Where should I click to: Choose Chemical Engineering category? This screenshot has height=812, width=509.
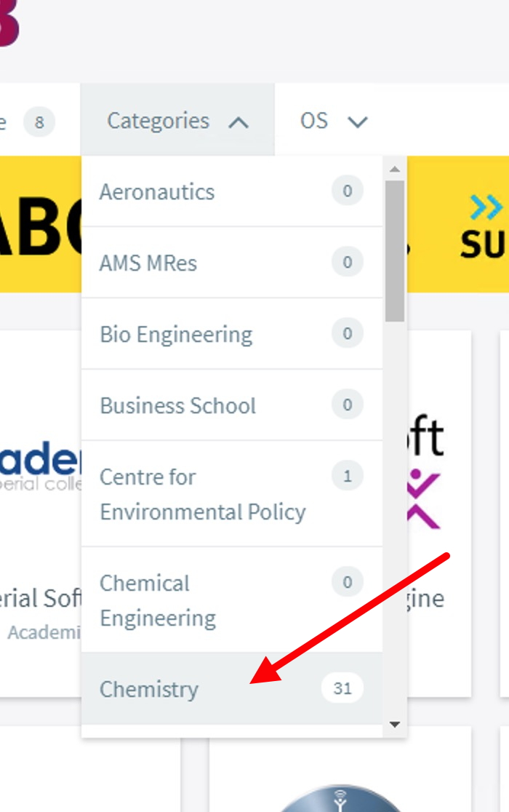click(x=158, y=600)
